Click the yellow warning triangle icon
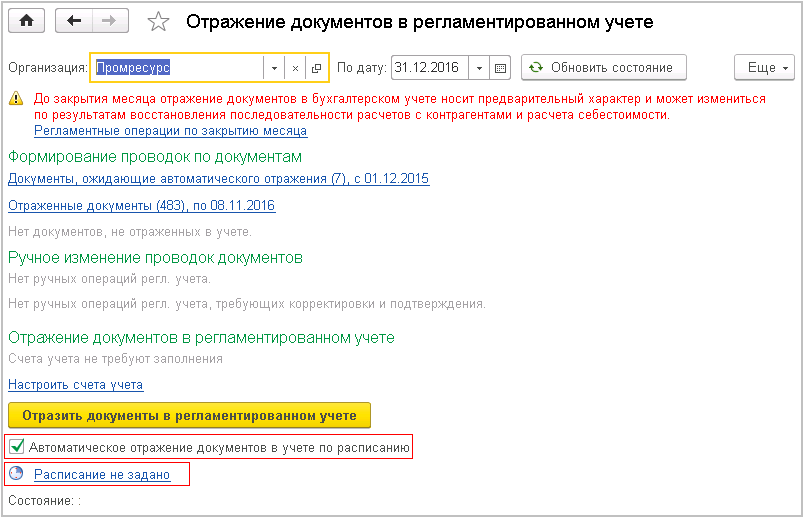804x521 pixels. click(16, 98)
